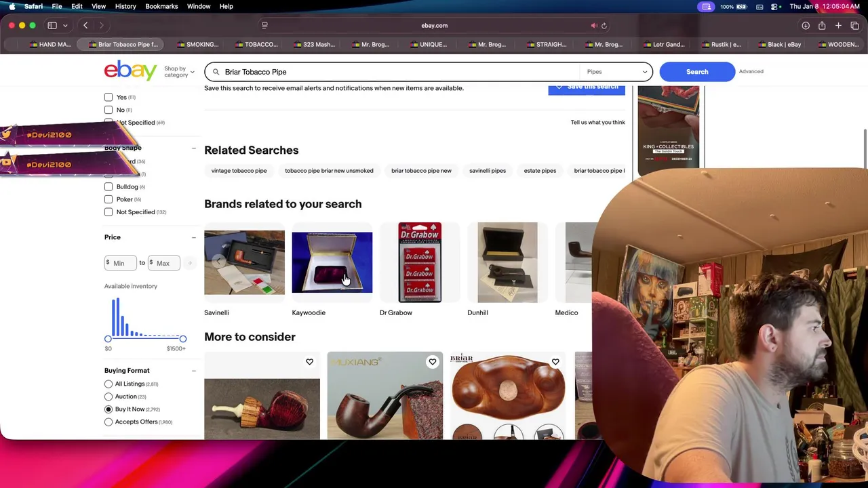This screenshot has height=488, width=868.
Task: Select savinelli pipes related search
Action: 488,171
